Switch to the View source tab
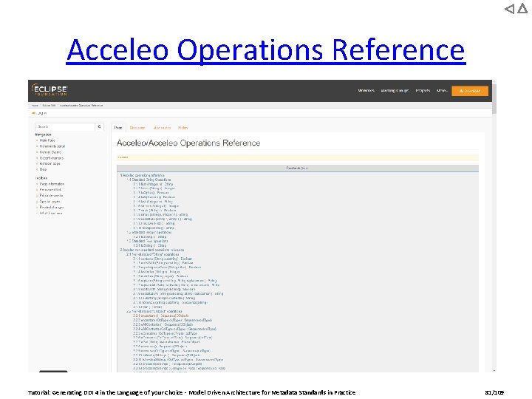532x399 pixels. (x=162, y=128)
